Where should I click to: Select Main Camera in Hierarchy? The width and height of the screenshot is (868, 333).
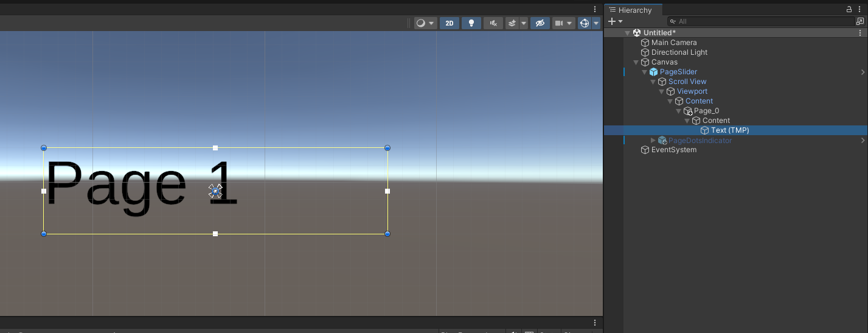tap(674, 43)
